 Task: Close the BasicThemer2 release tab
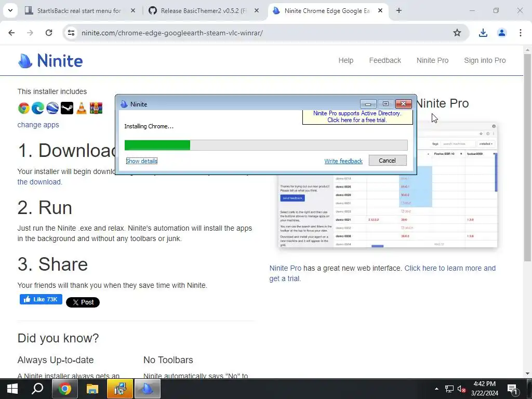pyautogui.click(x=257, y=10)
